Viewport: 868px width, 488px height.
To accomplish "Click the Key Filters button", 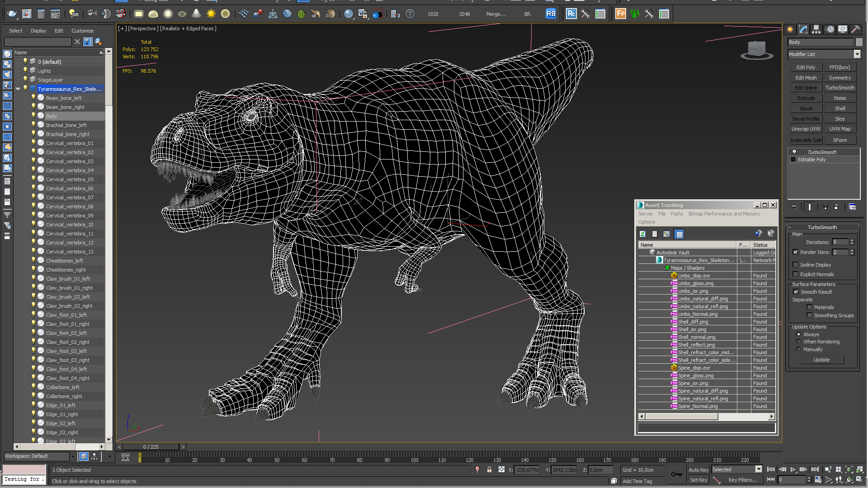I will pyautogui.click(x=742, y=480).
